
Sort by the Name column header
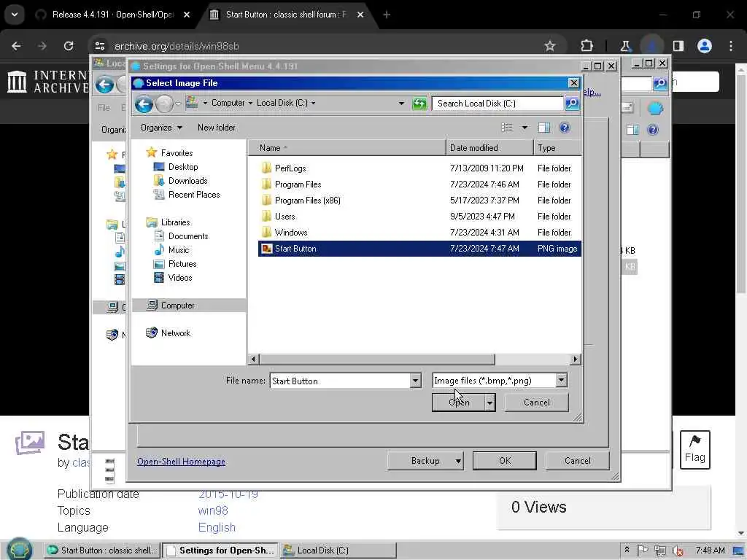pos(347,148)
